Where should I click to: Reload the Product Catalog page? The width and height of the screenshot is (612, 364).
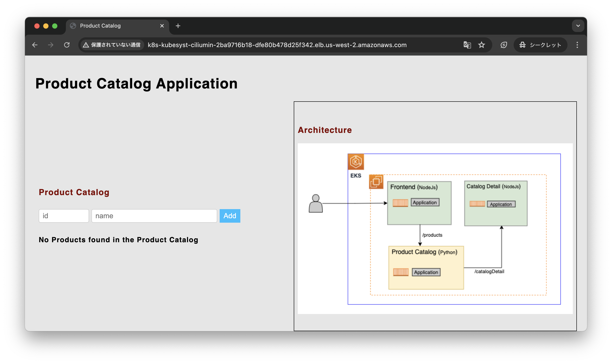point(67,45)
